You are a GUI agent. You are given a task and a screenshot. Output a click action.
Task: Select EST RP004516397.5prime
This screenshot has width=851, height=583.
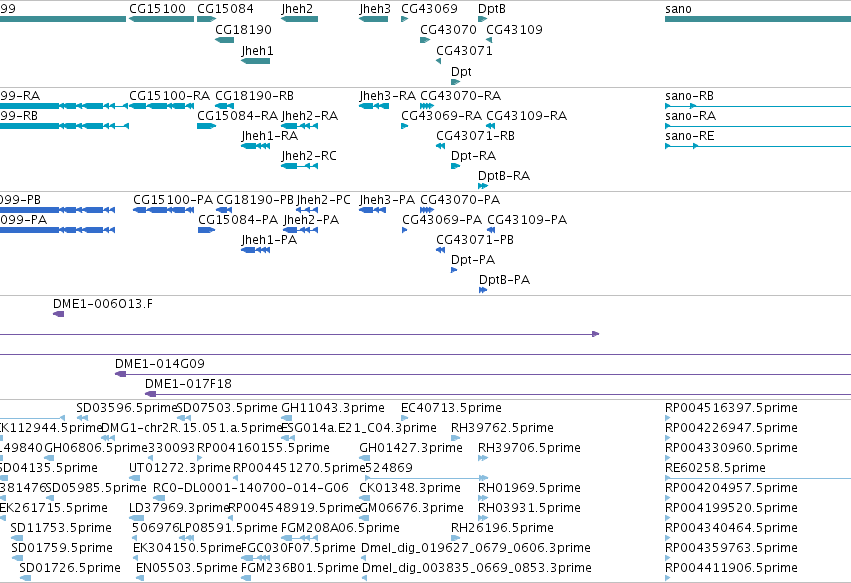tap(731, 408)
